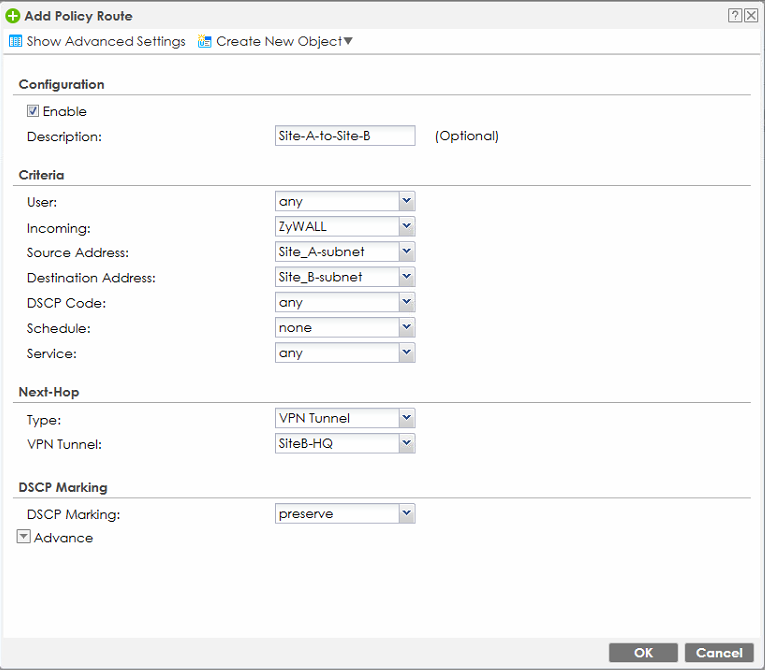Click the Create New Object icon

point(205,42)
